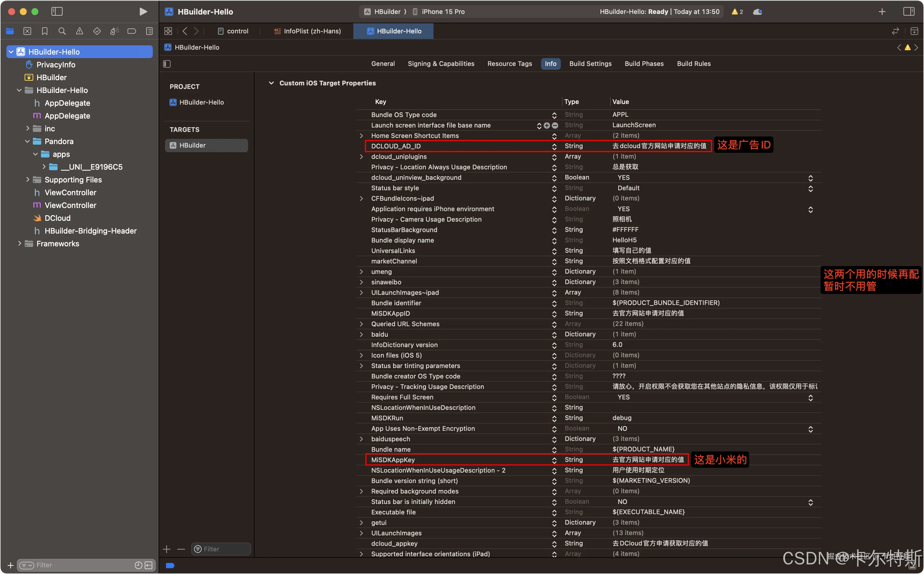The height and width of the screenshot is (574, 924).
Task: Open key chooser for DCLOUD_AD_ID row
Action: pos(554,146)
